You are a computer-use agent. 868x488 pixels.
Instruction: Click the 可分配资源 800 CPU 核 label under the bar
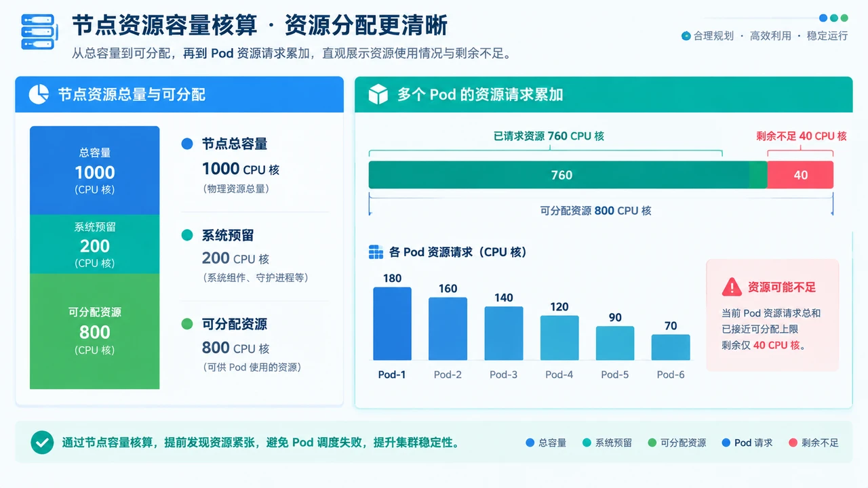click(x=595, y=211)
